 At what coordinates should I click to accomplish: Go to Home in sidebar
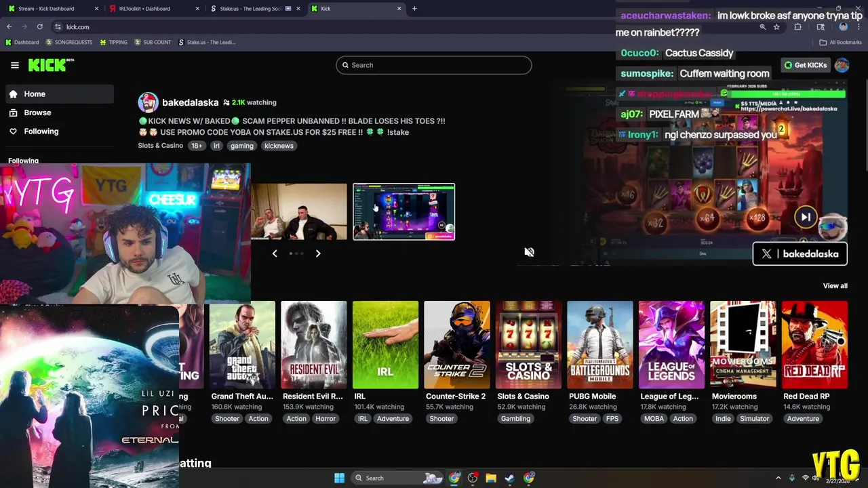click(x=60, y=94)
